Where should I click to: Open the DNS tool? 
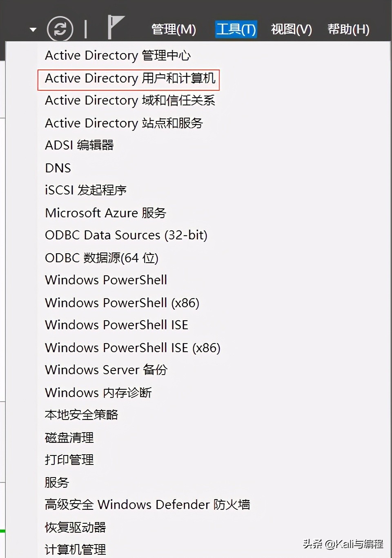pyautogui.click(x=58, y=168)
